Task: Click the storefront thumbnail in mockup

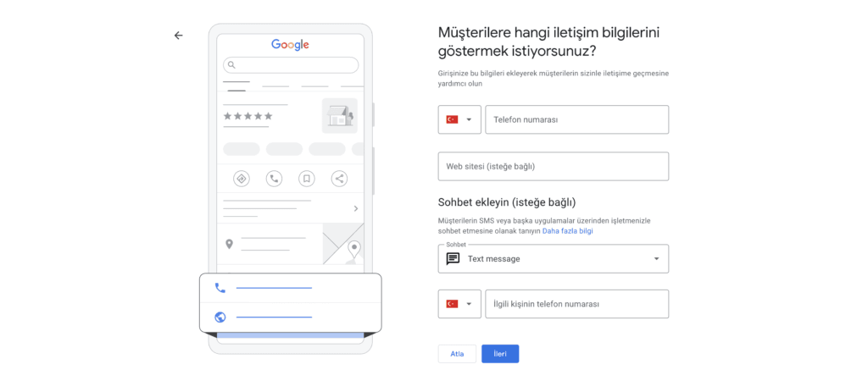Action: (x=339, y=115)
